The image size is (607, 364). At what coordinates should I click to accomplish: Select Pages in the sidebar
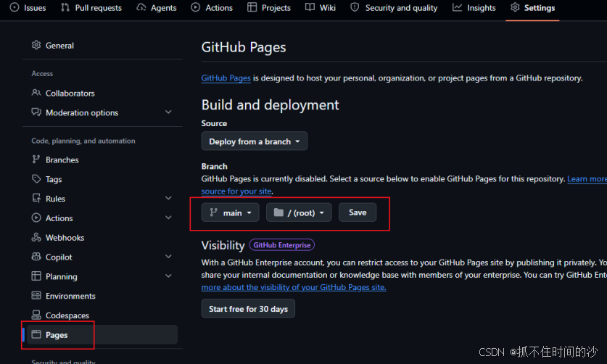(x=102, y=334)
